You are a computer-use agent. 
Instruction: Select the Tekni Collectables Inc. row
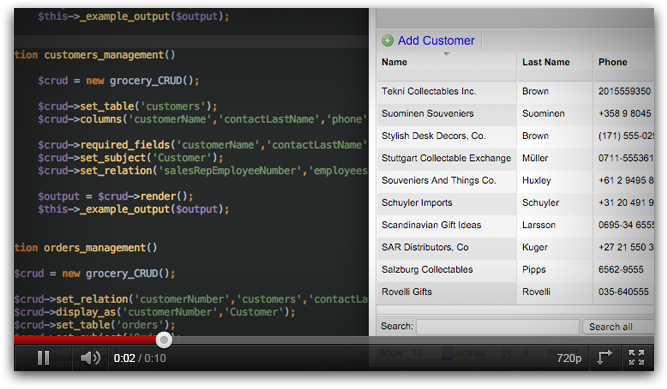click(x=515, y=92)
